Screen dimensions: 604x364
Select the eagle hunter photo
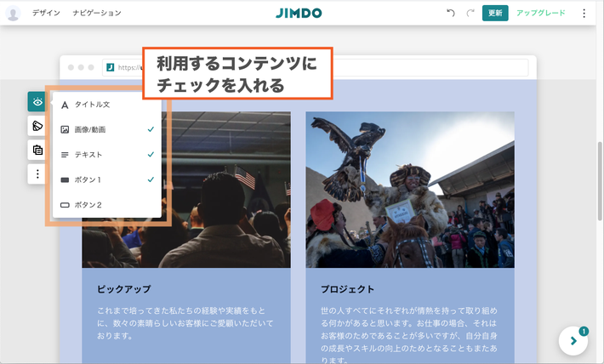[x=410, y=190]
